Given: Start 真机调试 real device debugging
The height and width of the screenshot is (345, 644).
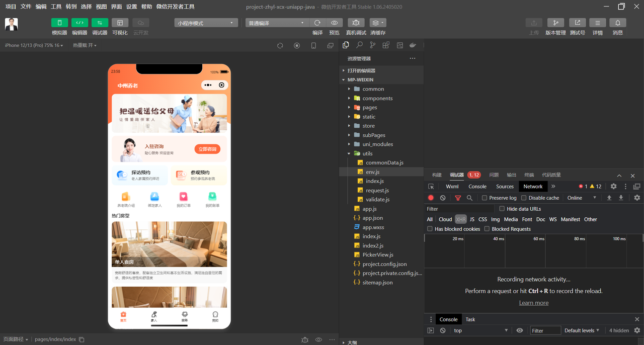Looking at the screenshot, I should tap(356, 23).
